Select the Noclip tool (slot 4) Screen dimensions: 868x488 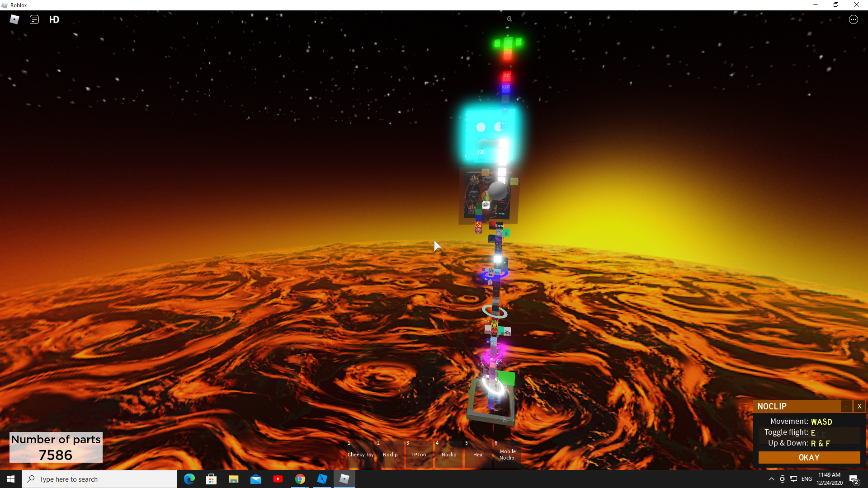pyautogui.click(x=449, y=450)
